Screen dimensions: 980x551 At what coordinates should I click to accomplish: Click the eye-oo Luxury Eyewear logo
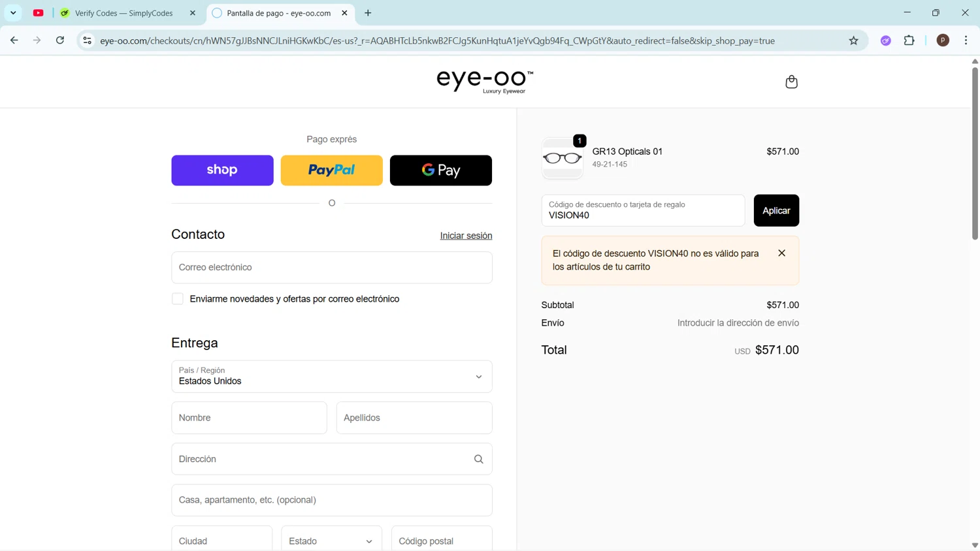485,82
